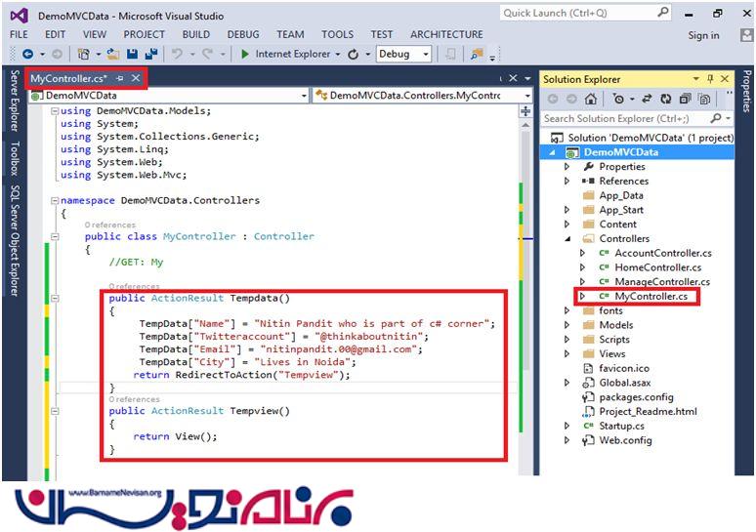756x532 pixels.
Task: Toggle auto-hide pin on Solution Explorer
Action: tap(709, 79)
